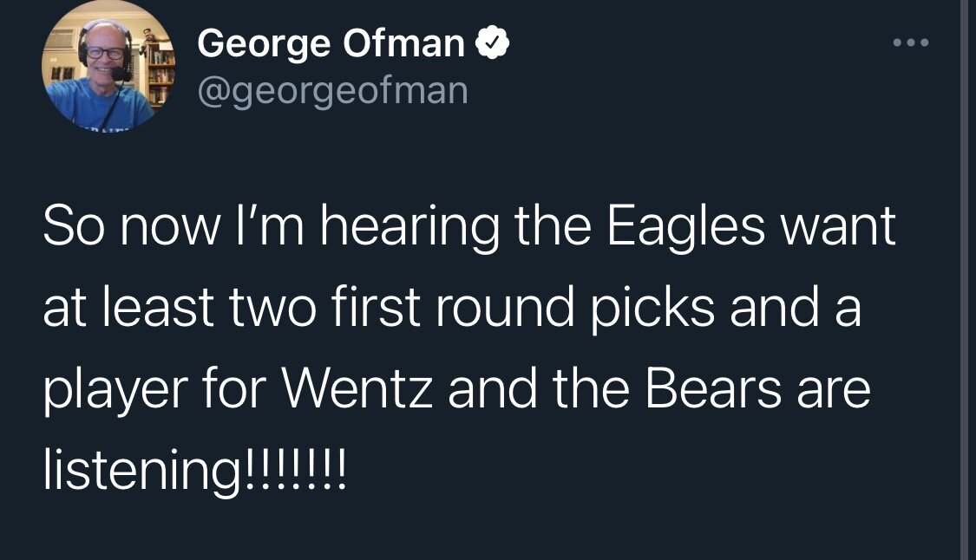Open the three-dot more options menu
The height and width of the screenshot is (560, 976).
[x=912, y=42]
